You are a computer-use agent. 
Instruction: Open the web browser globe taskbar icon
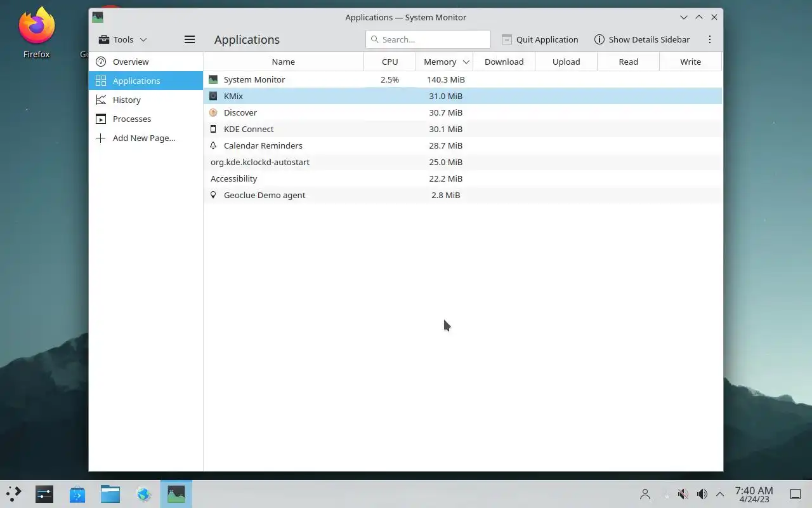click(144, 494)
